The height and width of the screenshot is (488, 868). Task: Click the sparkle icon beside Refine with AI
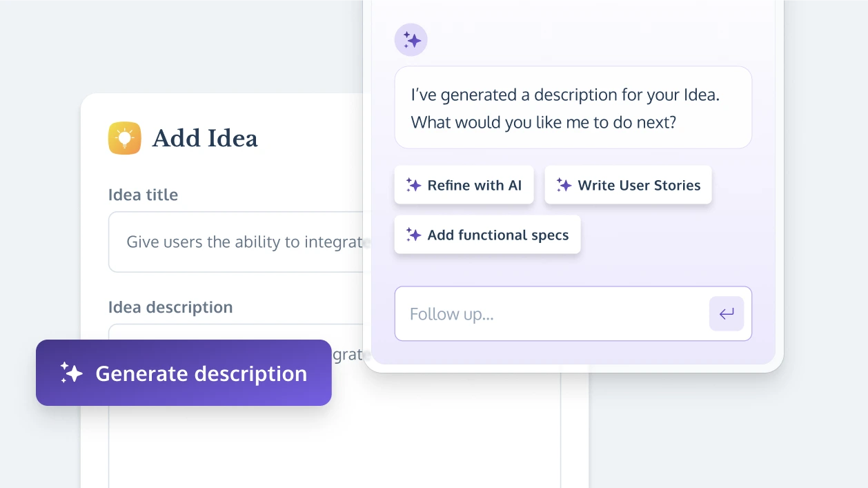413,185
